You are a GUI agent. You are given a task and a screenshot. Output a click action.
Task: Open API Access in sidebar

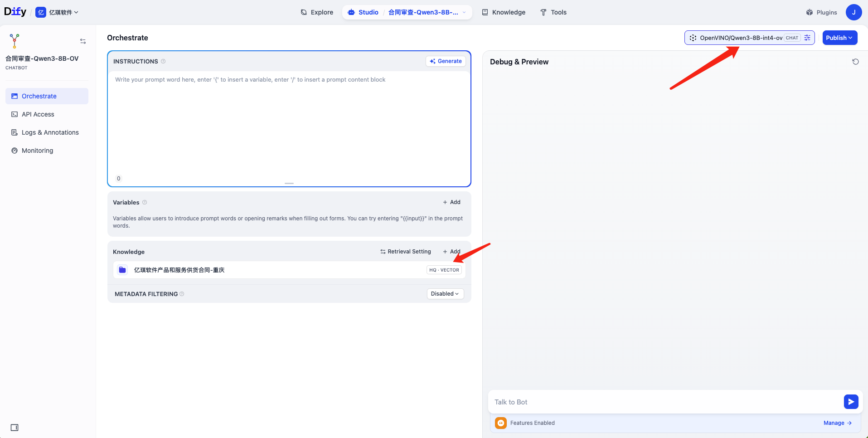point(38,114)
